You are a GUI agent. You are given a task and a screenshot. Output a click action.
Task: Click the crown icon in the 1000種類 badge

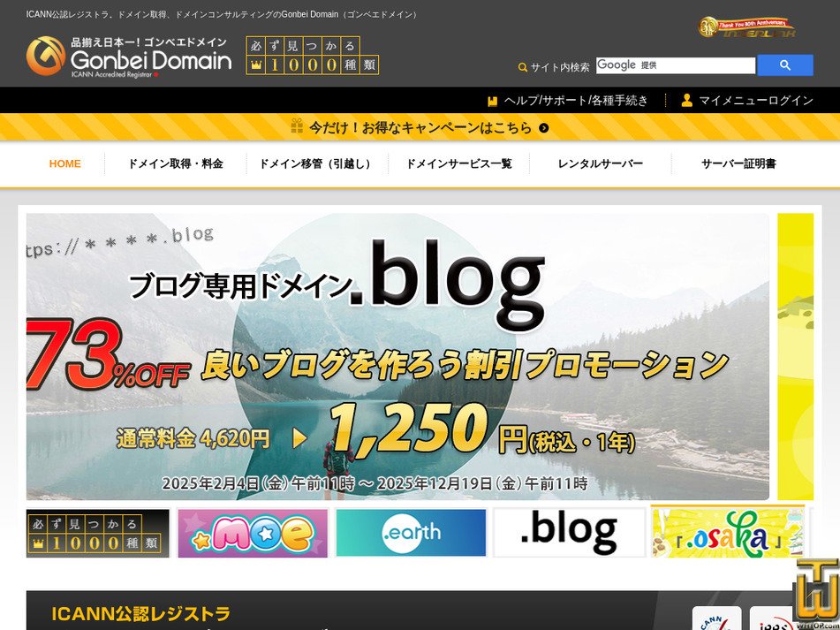(x=254, y=65)
